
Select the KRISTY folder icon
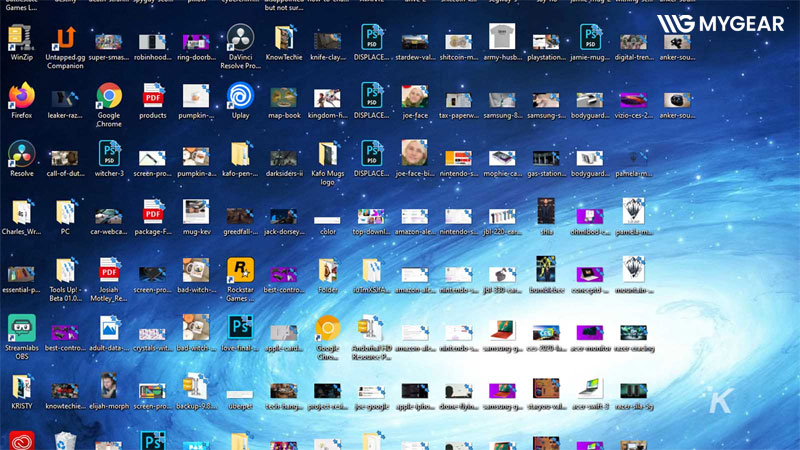[21, 387]
